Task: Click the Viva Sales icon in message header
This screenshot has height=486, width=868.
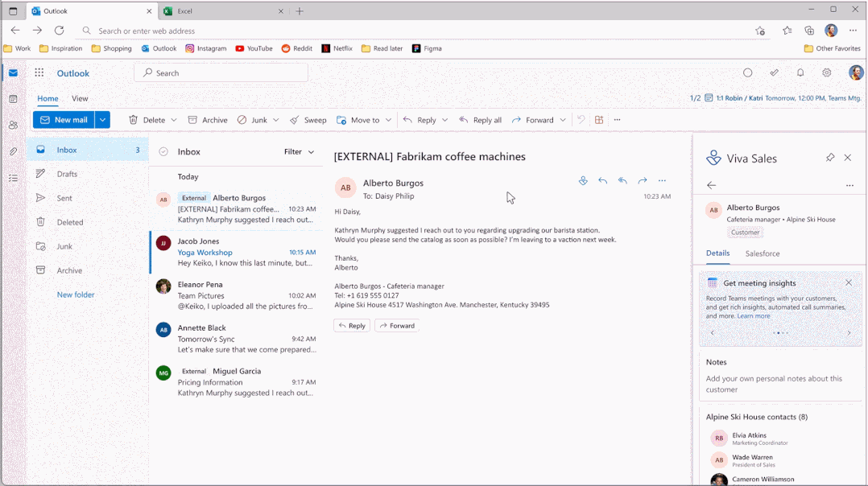Action: click(583, 181)
